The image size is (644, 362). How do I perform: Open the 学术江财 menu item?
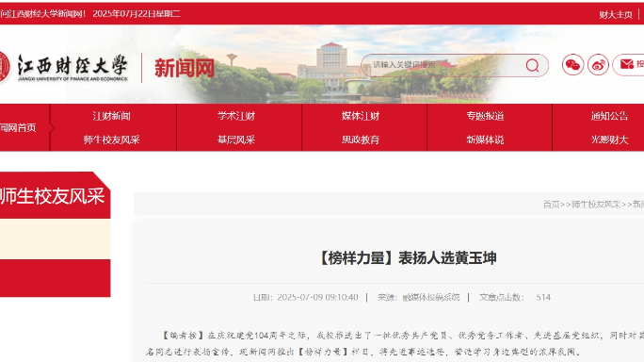coord(236,116)
